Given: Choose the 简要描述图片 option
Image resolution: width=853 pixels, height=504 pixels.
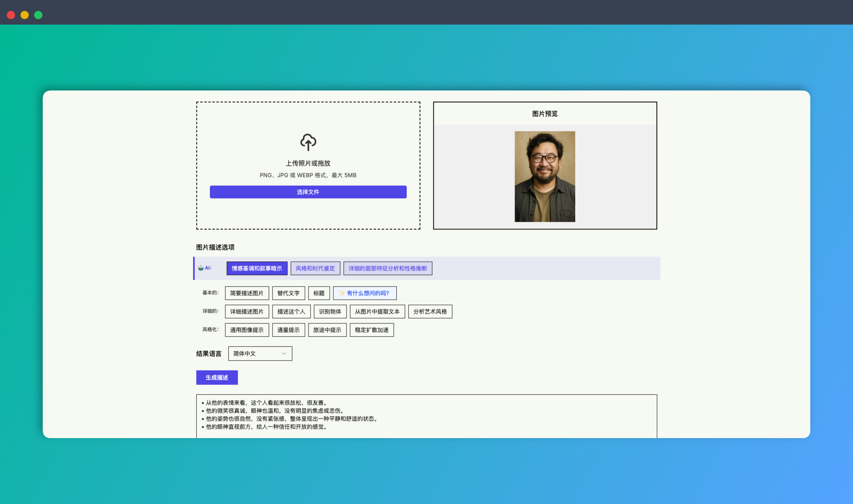Looking at the screenshot, I should click(x=247, y=293).
